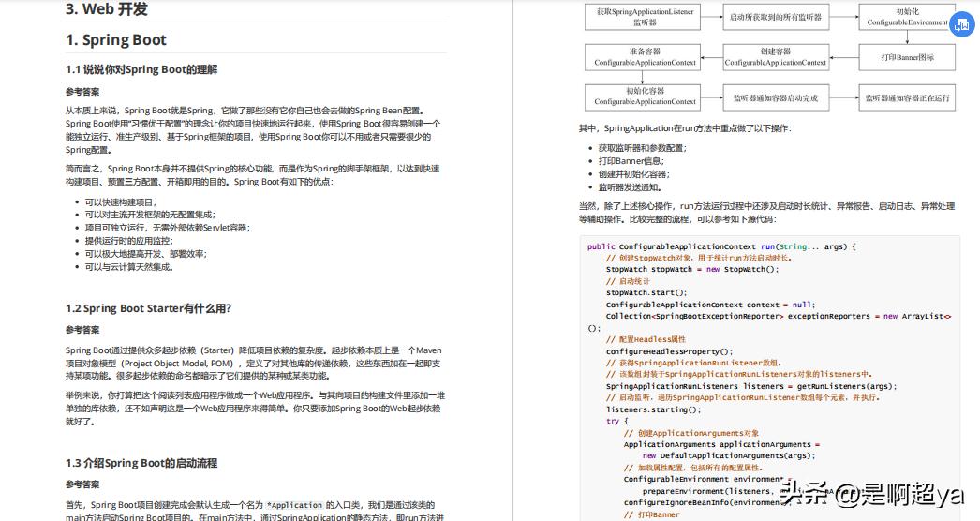Click code line "stopWatch.start();"
The image size is (980, 521).
(646, 292)
